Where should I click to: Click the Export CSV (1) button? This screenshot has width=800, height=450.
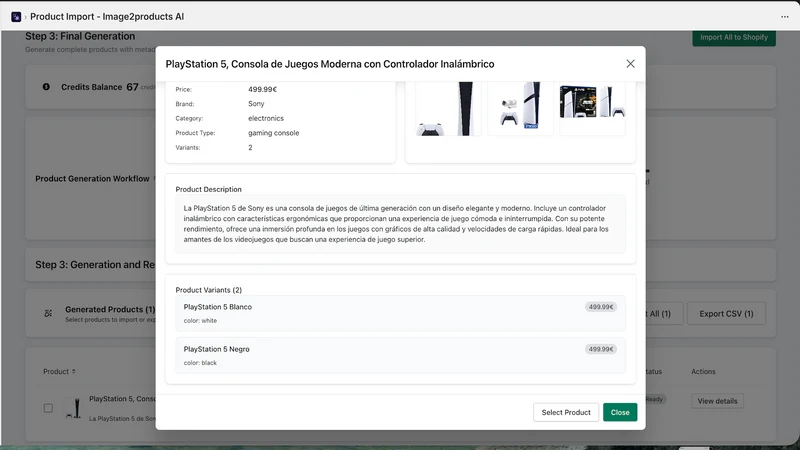(x=726, y=314)
